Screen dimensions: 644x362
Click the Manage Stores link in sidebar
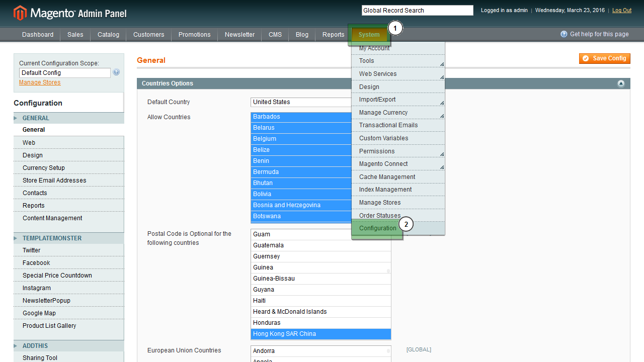pos(40,82)
